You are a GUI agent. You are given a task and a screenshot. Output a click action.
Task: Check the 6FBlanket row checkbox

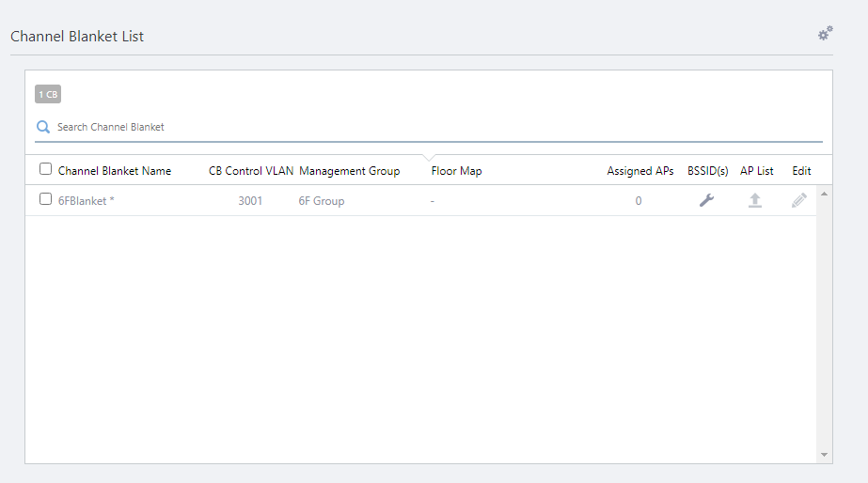pyautogui.click(x=45, y=199)
